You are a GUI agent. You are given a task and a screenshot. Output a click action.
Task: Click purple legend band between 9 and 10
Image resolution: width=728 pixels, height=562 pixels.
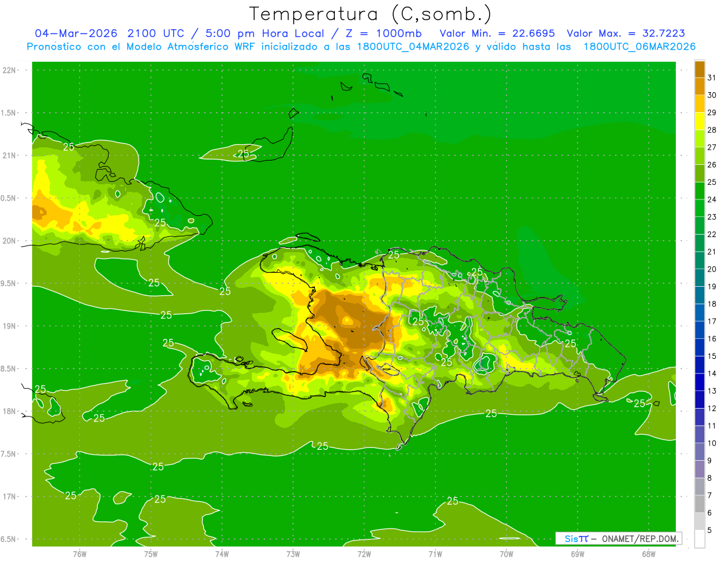pyautogui.click(x=699, y=452)
